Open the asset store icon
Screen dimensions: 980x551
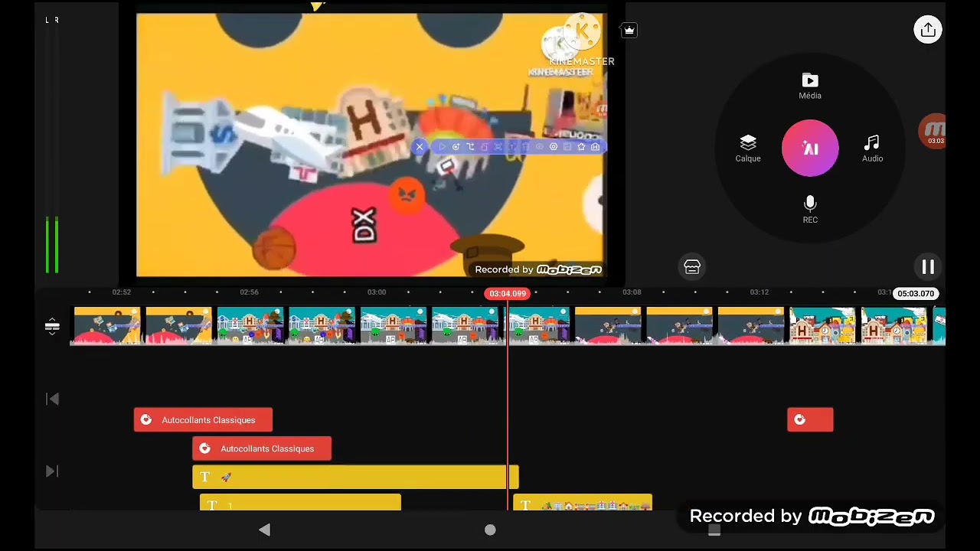tap(692, 266)
